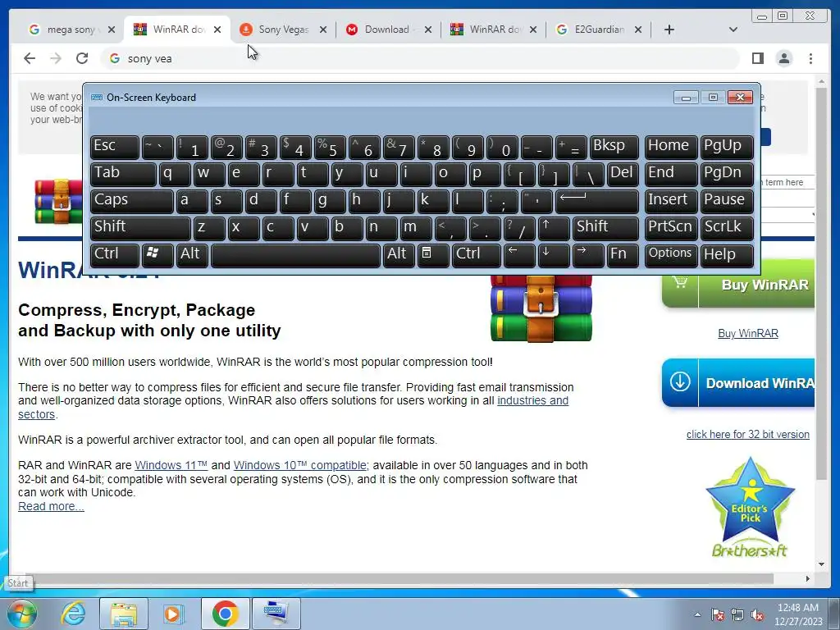Click the up arrow key on keyboard

pos(554,228)
